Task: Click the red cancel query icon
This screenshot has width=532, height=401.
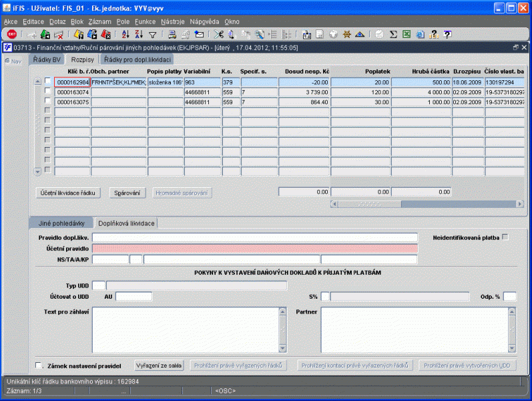Action: pos(106,34)
